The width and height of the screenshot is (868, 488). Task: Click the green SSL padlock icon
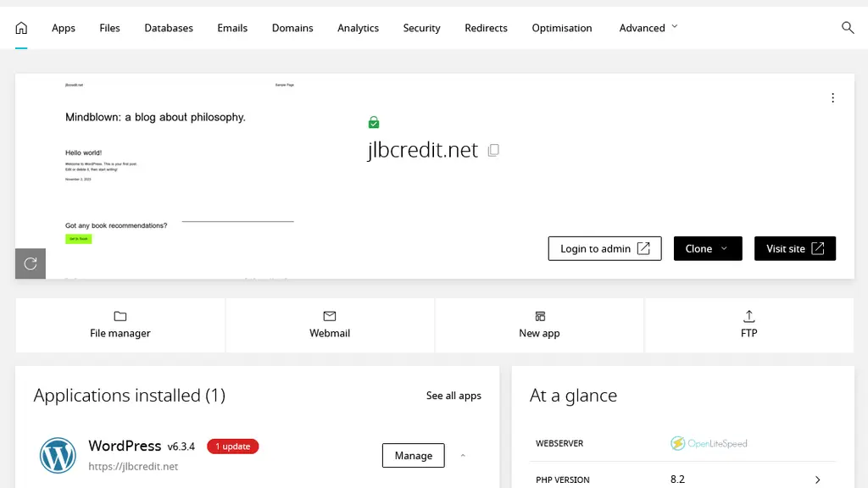374,122
